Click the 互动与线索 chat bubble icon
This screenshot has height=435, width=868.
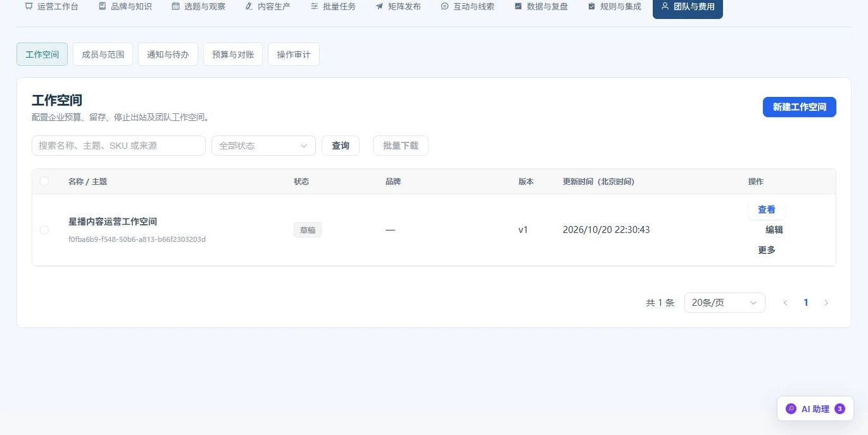[444, 6]
